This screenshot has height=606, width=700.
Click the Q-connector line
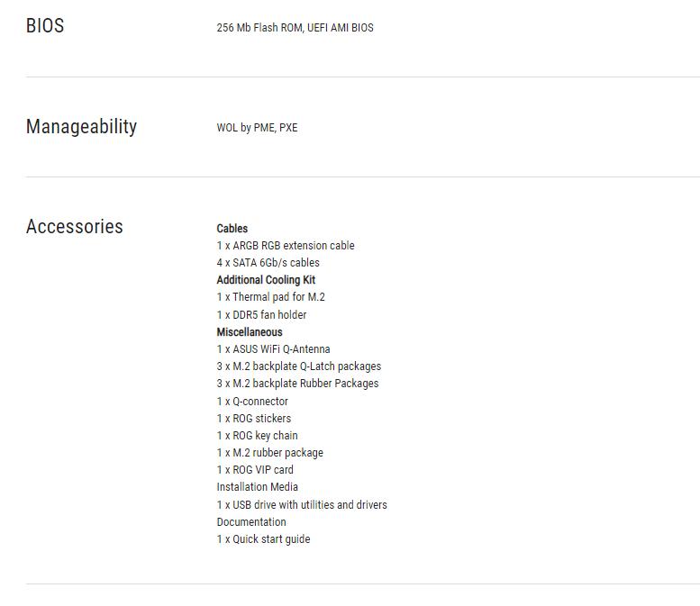click(x=252, y=402)
